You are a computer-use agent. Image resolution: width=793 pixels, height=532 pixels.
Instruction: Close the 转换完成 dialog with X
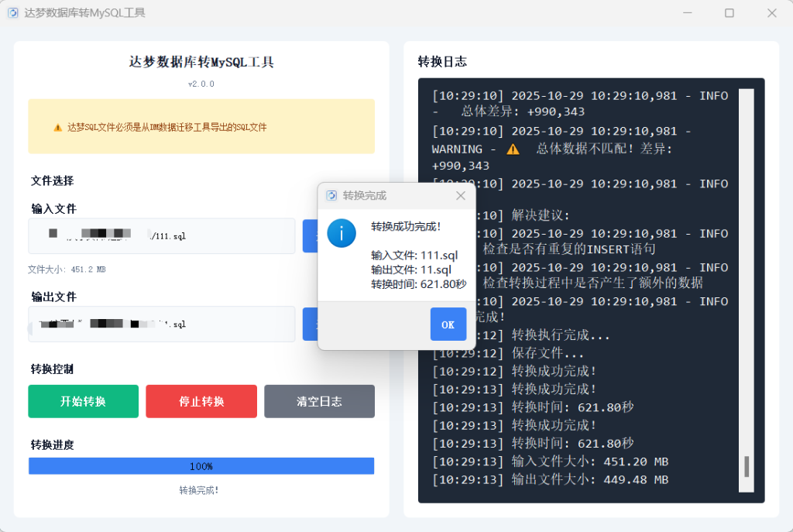pyautogui.click(x=461, y=195)
